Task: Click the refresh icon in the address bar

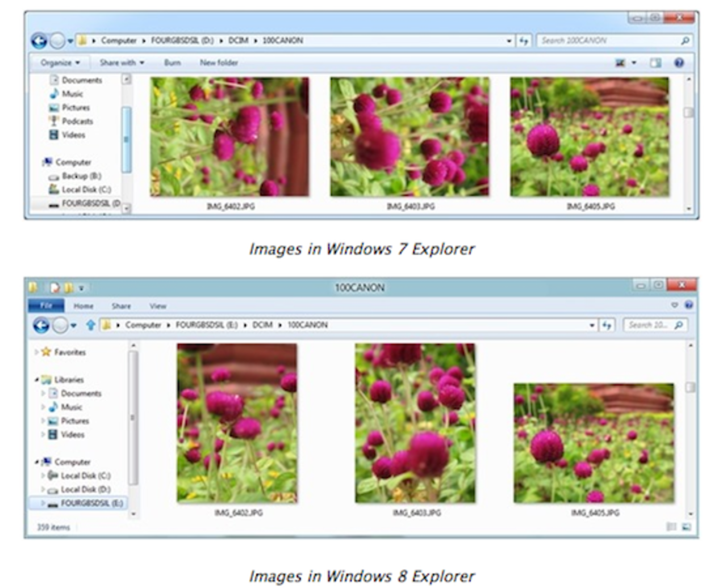Action: [x=523, y=40]
